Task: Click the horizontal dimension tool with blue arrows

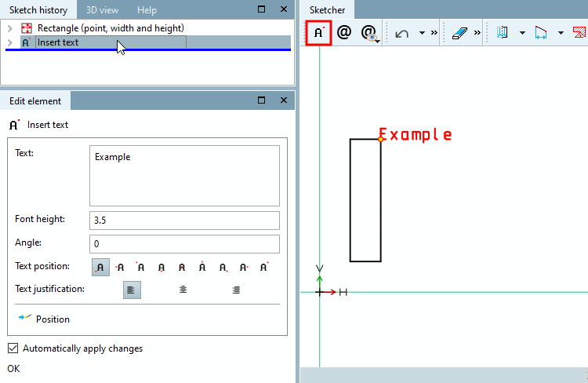Action: [x=541, y=33]
